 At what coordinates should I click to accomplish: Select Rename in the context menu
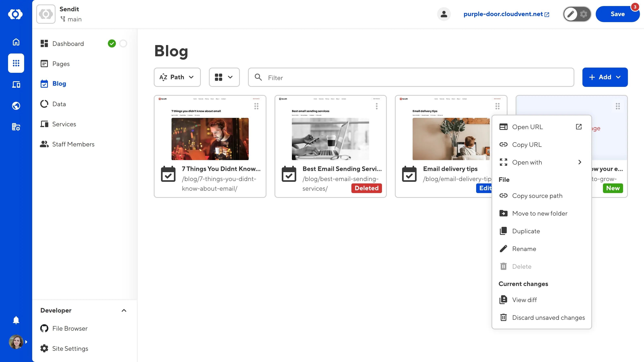524,249
